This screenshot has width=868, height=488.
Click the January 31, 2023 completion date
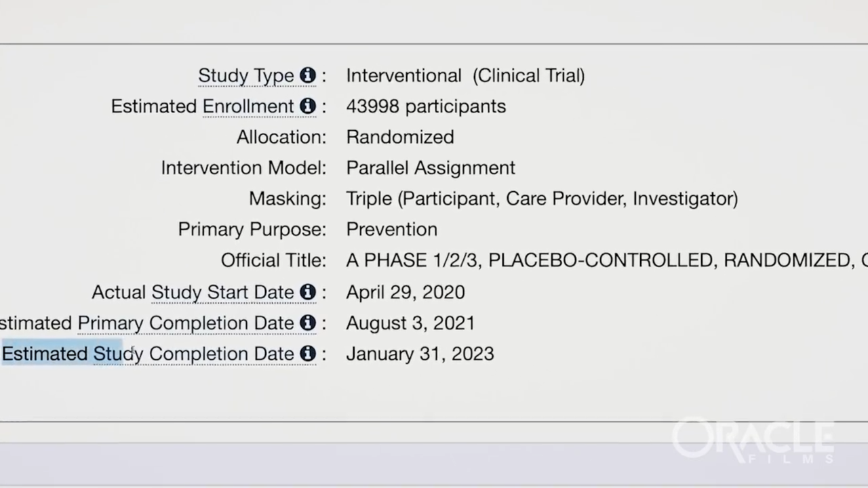[x=420, y=354]
